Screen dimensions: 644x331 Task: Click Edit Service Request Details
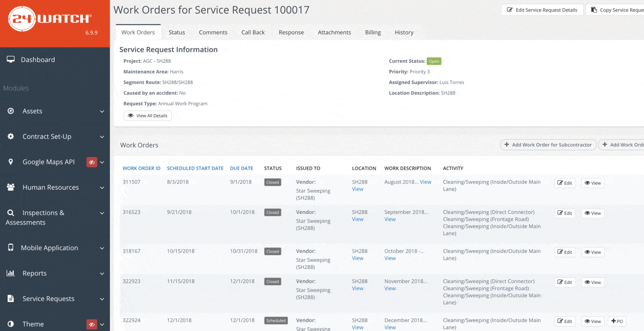[x=542, y=9]
